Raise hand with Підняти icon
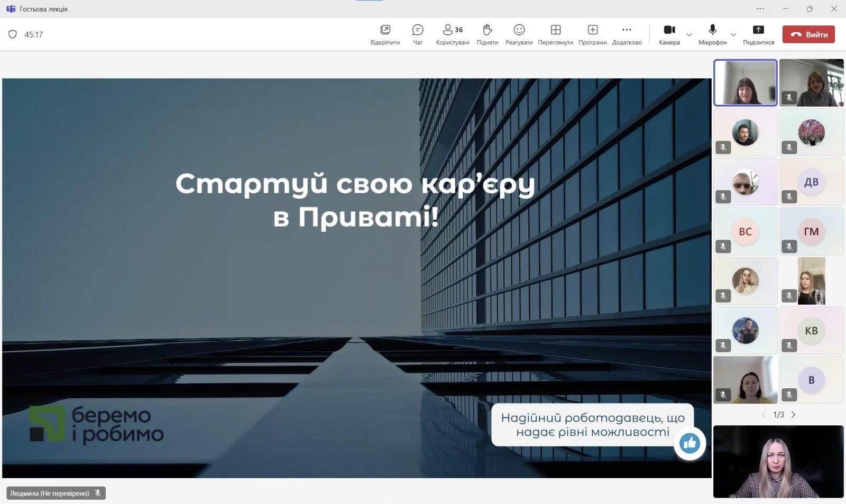The image size is (846, 504). point(487,34)
